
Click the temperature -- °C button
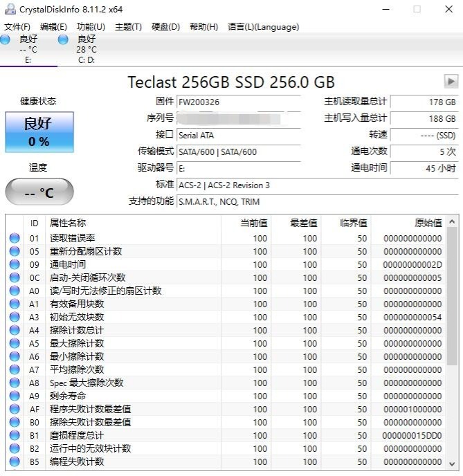tap(39, 192)
